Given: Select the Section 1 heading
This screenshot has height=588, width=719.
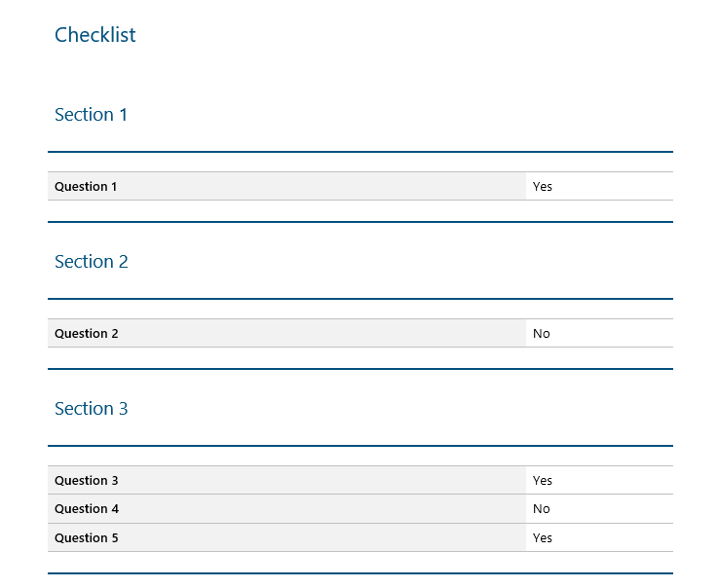Looking at the screenshot, I should tap(91, 115).
